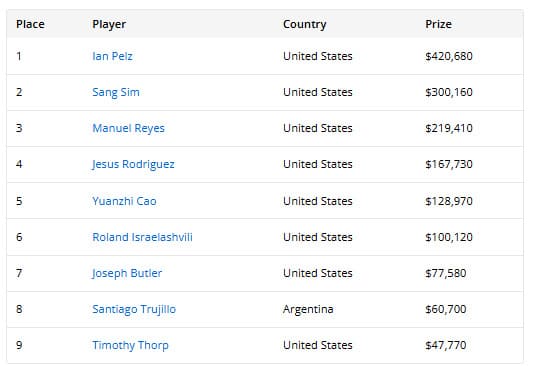Click United States in Ian Pelz row
533x366 pixels.
tap(317, 56)
